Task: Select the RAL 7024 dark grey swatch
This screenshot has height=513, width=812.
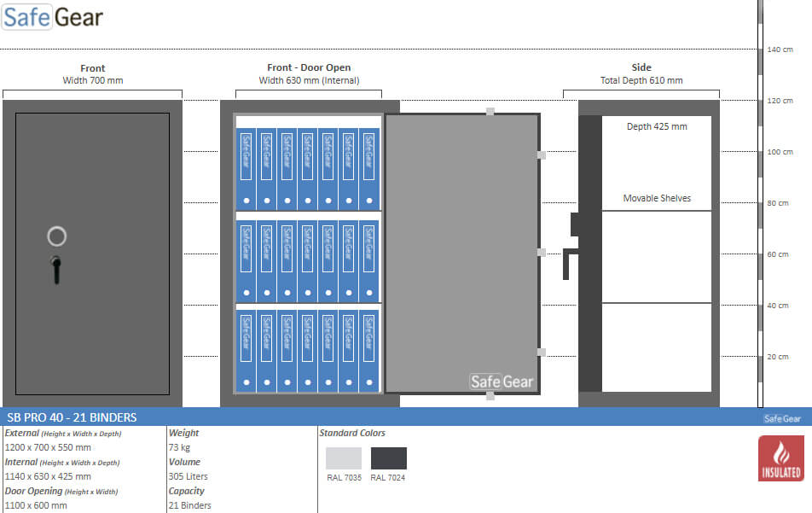Action: point(388,458)
